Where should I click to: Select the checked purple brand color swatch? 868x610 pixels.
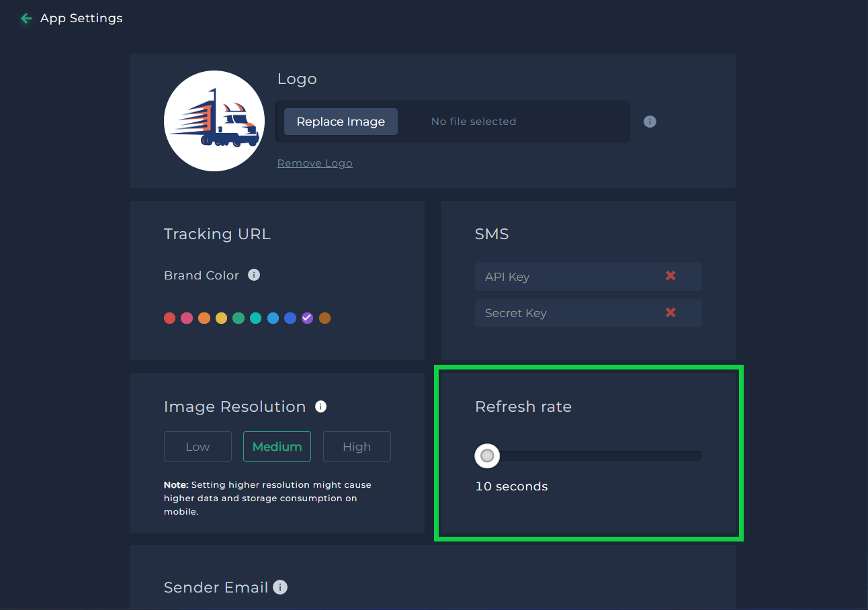307,318
